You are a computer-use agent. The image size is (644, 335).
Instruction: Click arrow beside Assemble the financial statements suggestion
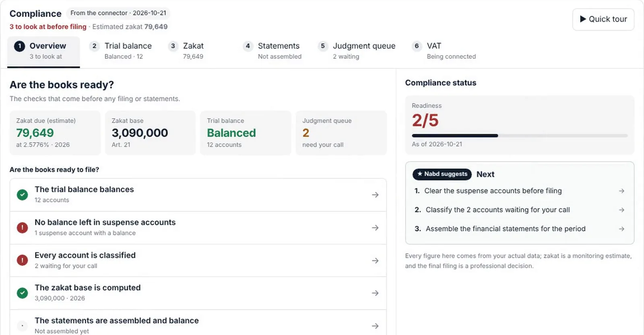point(621,229)
